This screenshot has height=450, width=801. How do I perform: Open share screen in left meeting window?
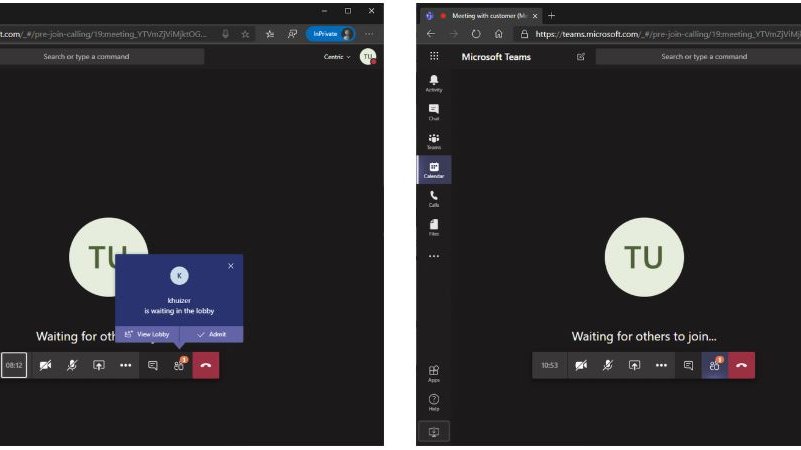pos(99,365)
